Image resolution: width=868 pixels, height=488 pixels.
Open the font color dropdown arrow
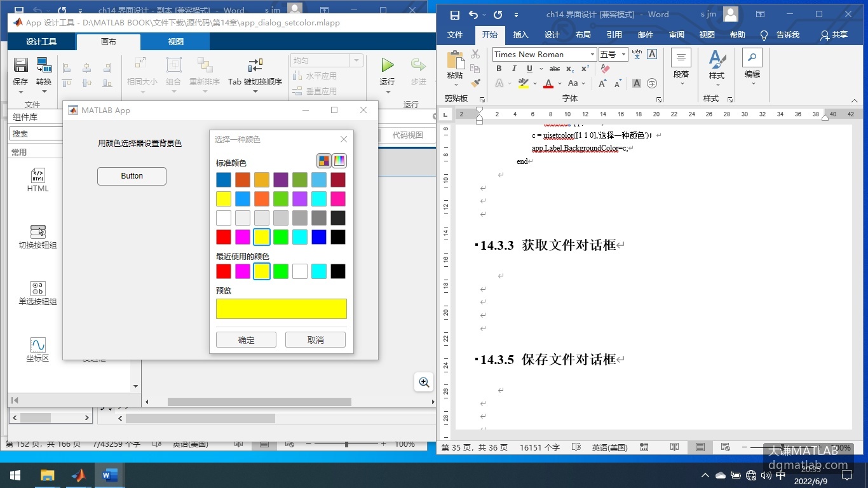coord(559,83)
